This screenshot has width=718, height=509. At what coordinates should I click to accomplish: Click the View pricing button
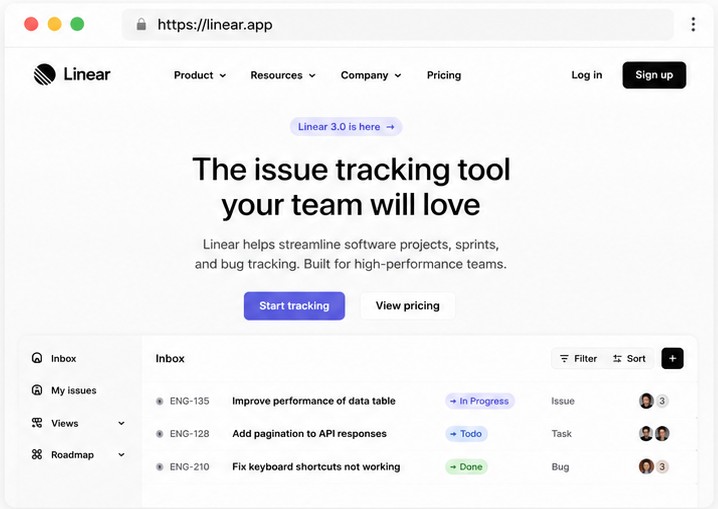pyautogui.click(x=408, y=306)
